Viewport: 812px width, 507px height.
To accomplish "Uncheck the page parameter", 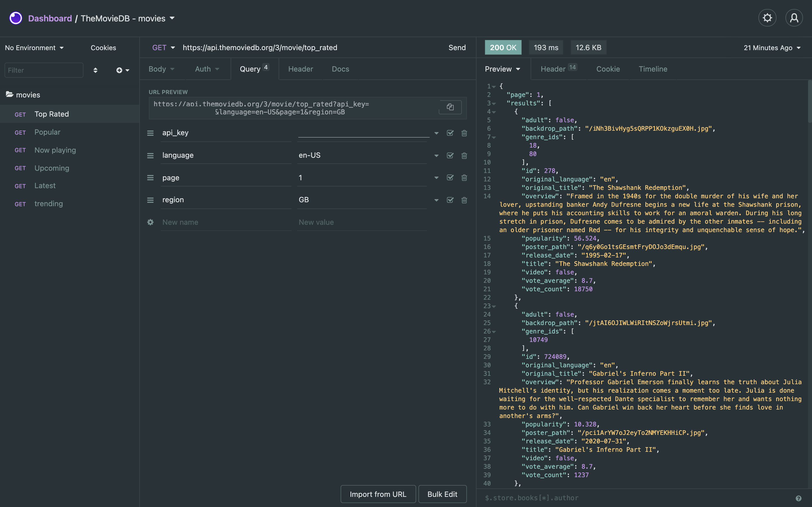I will click(x=450, y=178).
